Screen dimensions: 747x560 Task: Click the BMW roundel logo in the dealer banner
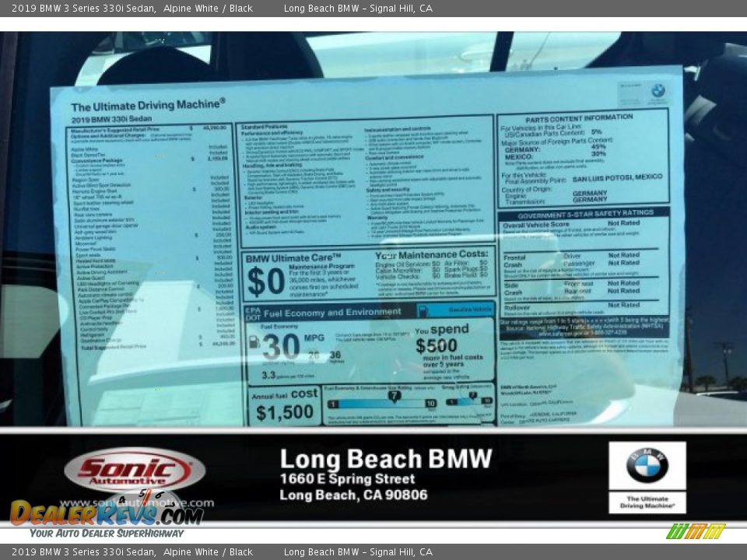647,465
